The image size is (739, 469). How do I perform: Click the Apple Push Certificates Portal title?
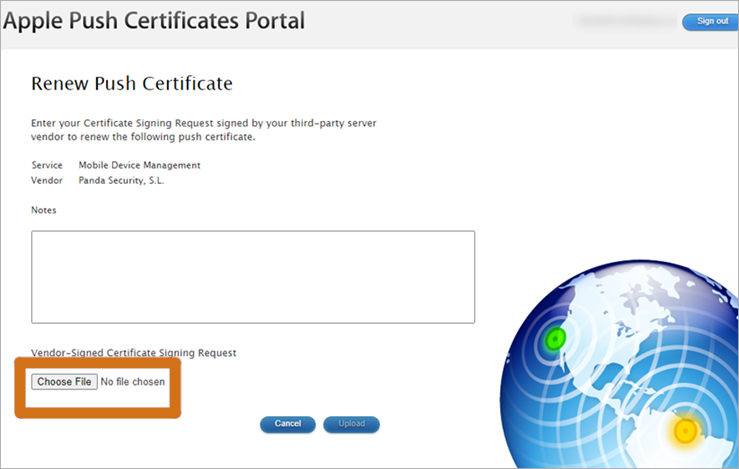pyautogui.click(x=154, y=21)
